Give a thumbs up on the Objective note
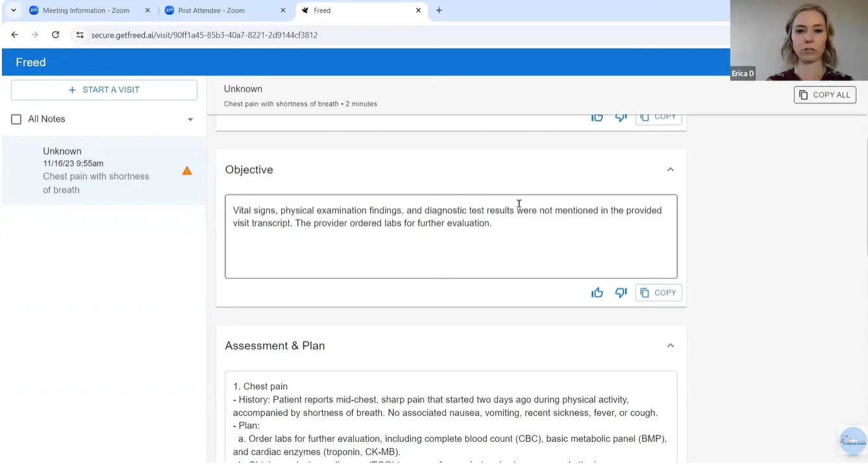This screenshot has height=464, width=868. (x=597, y=292)
